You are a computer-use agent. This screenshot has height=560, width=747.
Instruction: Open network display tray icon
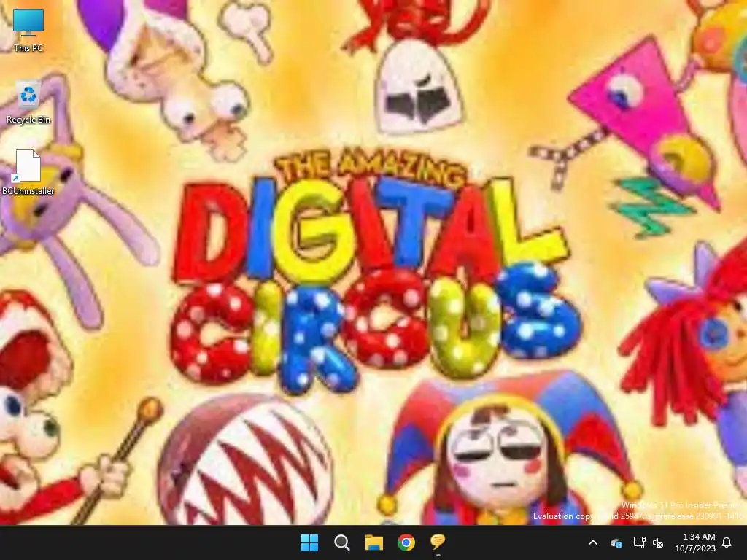click(x=639, y=542)
